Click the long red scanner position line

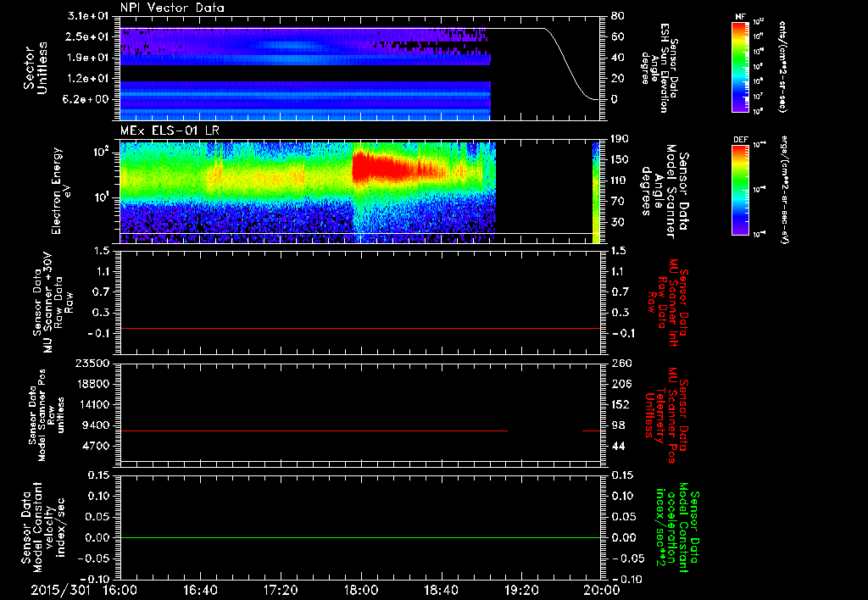click(314, 431)
